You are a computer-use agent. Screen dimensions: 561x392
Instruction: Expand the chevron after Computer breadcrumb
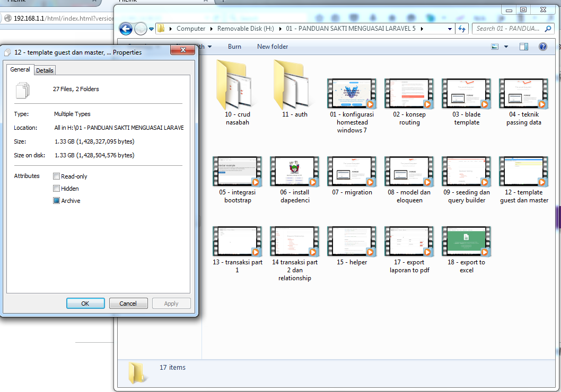211,29
